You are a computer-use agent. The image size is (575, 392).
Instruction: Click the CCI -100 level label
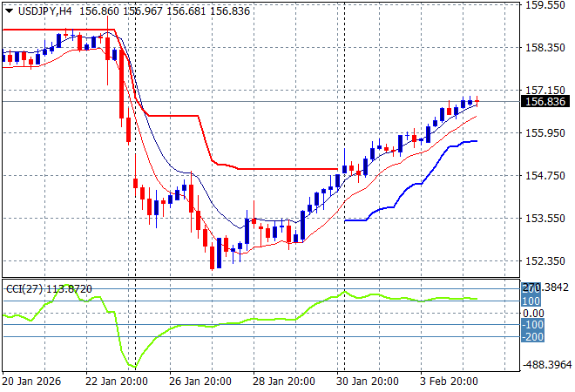click(532, 325)
